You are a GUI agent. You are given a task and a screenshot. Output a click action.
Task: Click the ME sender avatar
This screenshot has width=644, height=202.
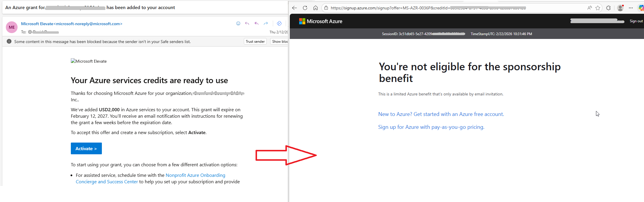12,27
